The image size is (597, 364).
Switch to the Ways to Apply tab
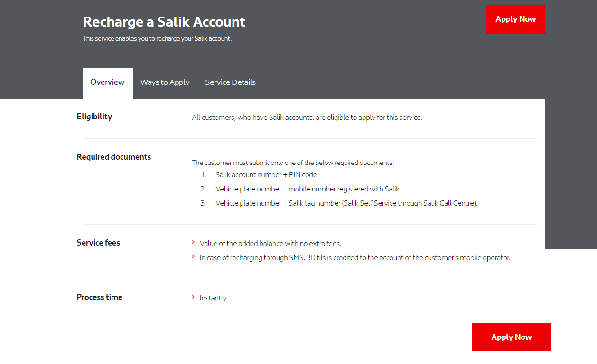pyautogui.click(x=165, y=82)
